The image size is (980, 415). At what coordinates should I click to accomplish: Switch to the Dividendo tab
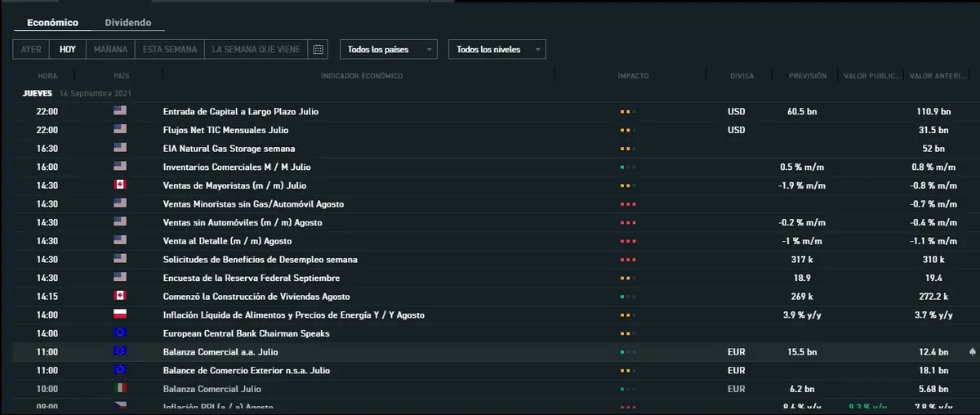coord(127,23)
